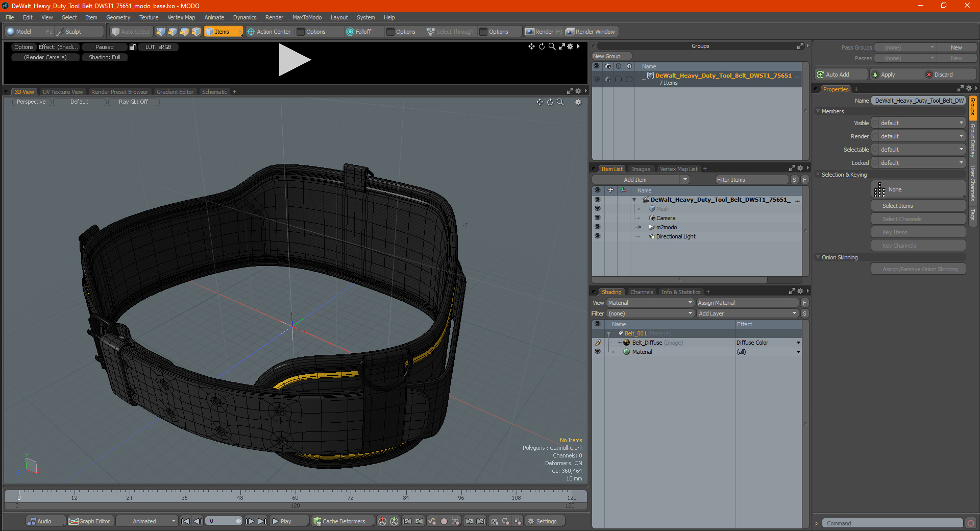Select Polygons selection mode cube icon
Screen dimensions: 980x531
[x=184, y=32]
